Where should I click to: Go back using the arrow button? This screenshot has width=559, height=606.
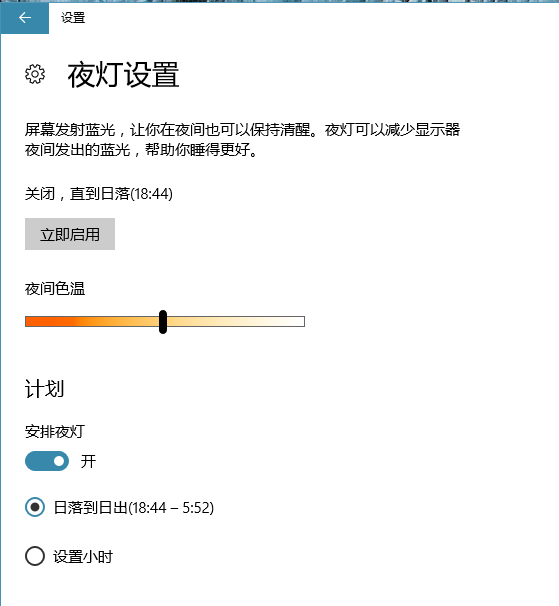[x=25, y=17]
